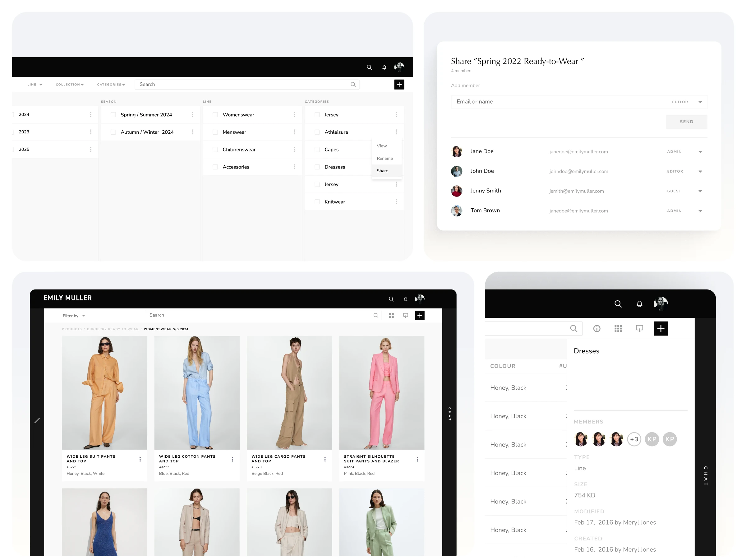
Task: Select the Knitwear category checkbox
Action: pos(317,202)
